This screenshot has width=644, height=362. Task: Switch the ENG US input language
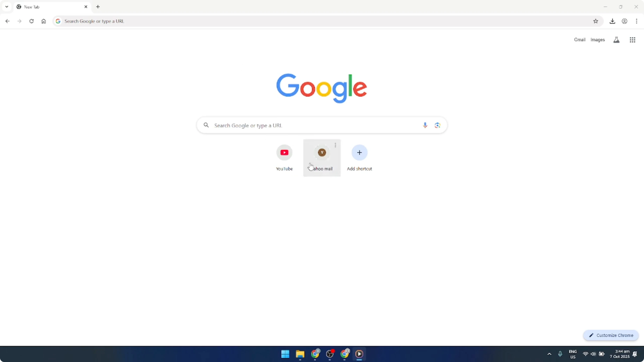coord(573,354)
